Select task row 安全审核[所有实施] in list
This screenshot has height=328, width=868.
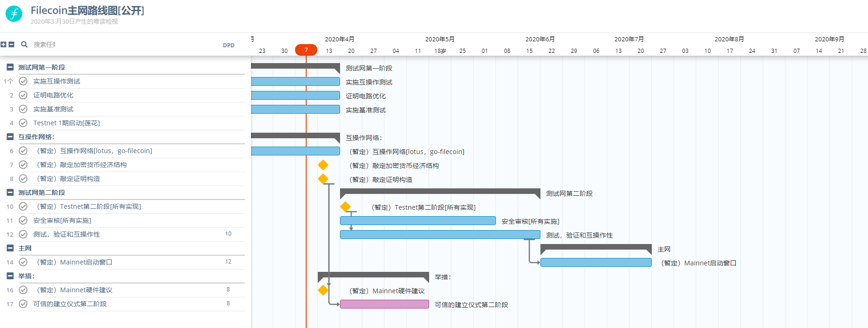click(122, 220)
